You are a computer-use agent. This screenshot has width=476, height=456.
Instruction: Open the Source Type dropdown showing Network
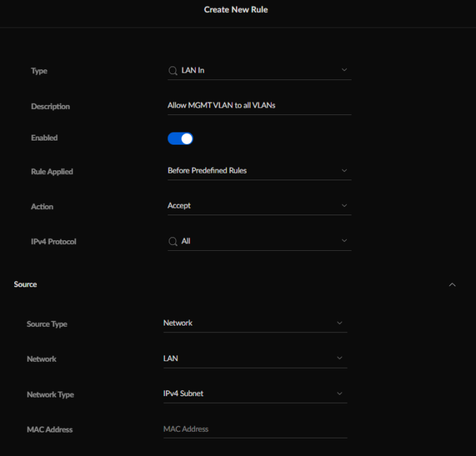coord(255,324)
